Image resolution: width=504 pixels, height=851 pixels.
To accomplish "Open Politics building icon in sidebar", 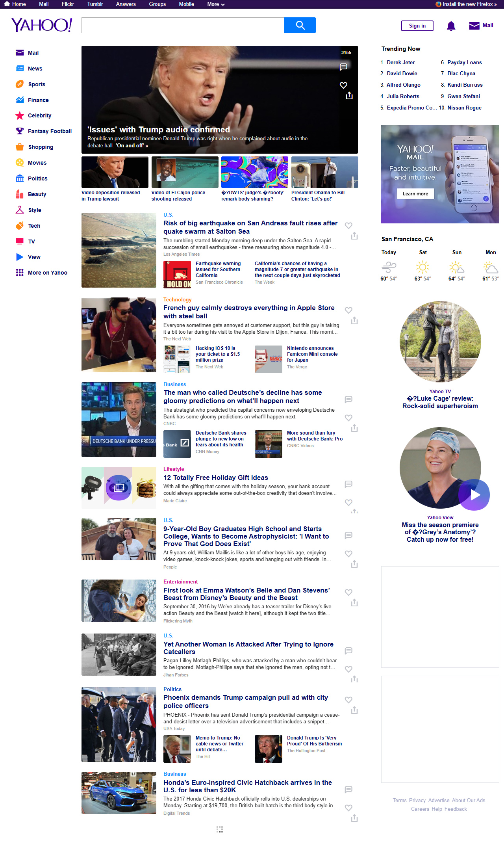I will click(x=20, y=178).
